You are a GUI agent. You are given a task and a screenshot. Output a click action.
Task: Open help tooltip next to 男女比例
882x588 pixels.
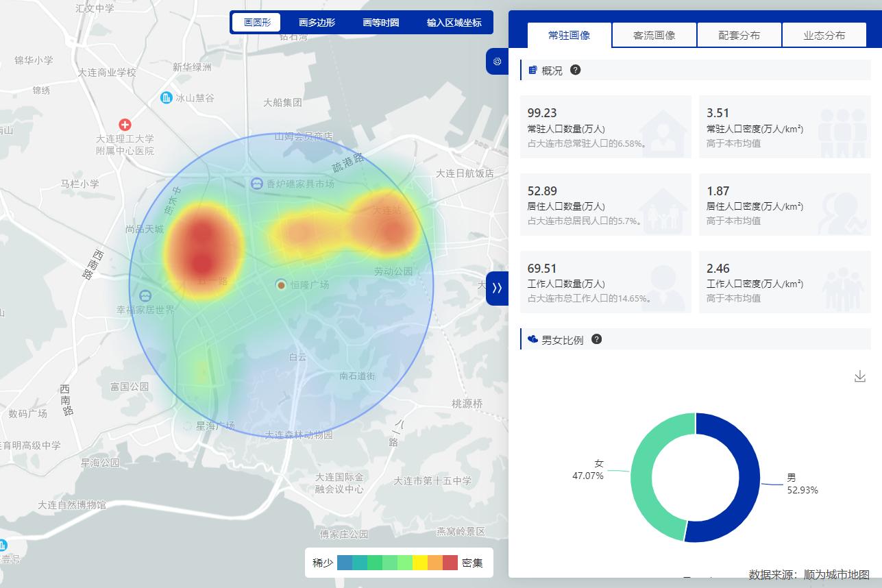[597, 339]
